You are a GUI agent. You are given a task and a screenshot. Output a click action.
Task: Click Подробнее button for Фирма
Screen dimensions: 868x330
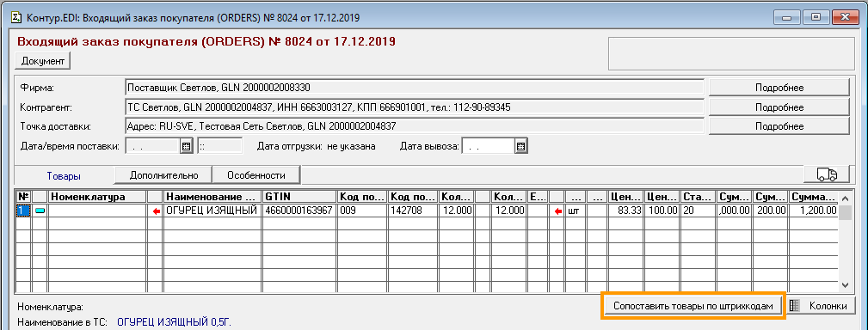click(779, 88)
